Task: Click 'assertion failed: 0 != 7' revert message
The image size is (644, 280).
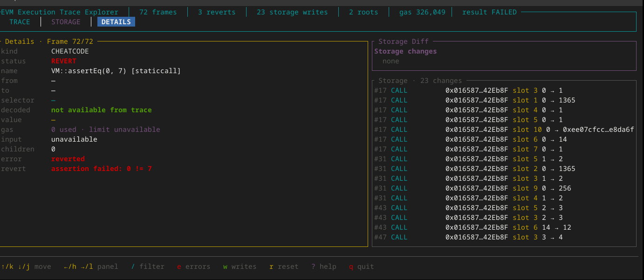Action: click(x=102, y=169)
